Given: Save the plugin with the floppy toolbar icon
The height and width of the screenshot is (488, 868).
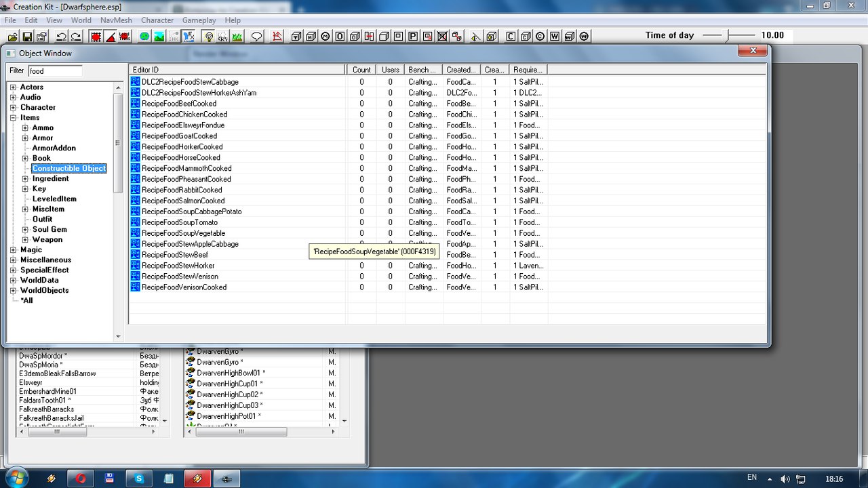Looking at the screenshot, I should point(27,36).
